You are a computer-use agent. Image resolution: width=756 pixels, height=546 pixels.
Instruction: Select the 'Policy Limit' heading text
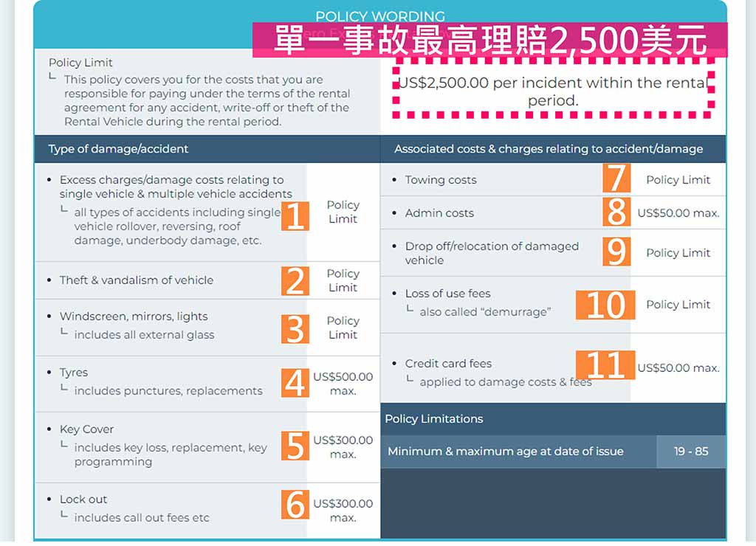pyautogui.click(x=80, y=63)
